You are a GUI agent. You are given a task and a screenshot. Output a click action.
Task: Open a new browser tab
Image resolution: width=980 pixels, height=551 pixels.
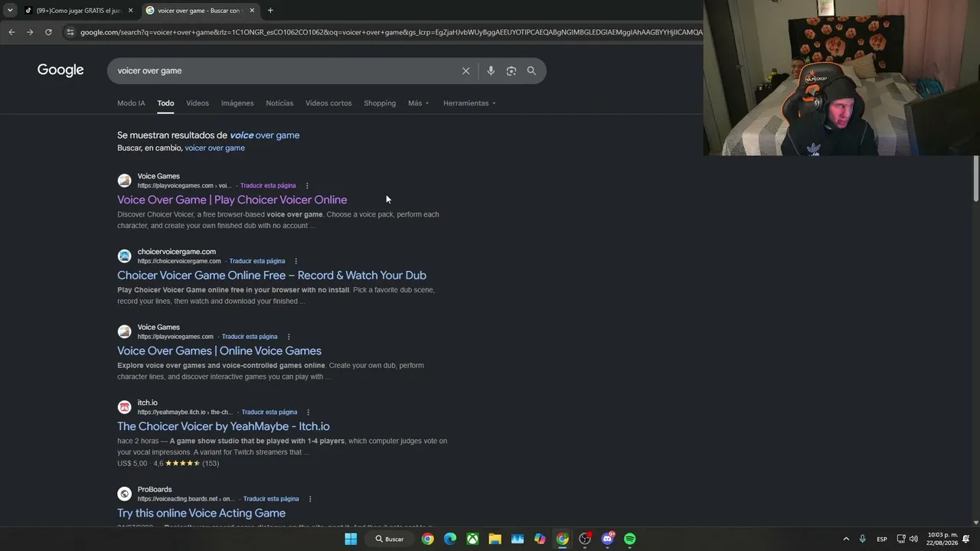[x=270, y=11]
